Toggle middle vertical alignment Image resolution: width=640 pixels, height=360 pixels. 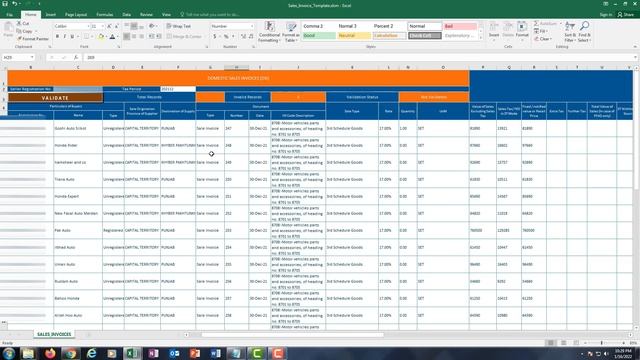[134, 26]
